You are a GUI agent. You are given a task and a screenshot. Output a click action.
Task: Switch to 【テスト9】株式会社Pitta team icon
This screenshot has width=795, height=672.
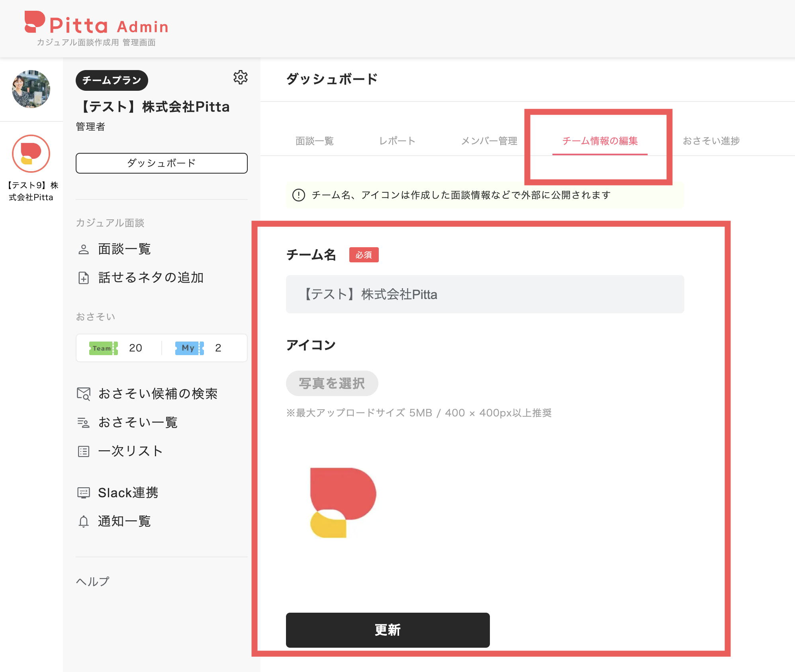[31, 154]
